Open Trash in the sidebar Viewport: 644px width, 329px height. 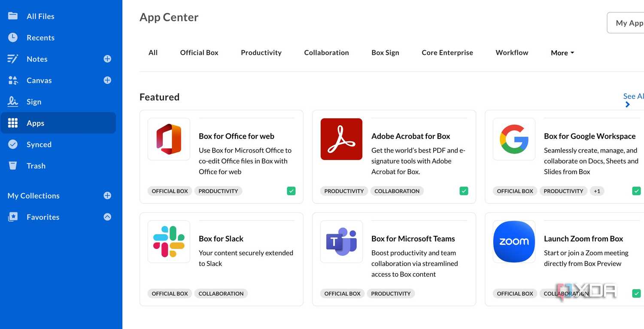[x=36, y=166]
